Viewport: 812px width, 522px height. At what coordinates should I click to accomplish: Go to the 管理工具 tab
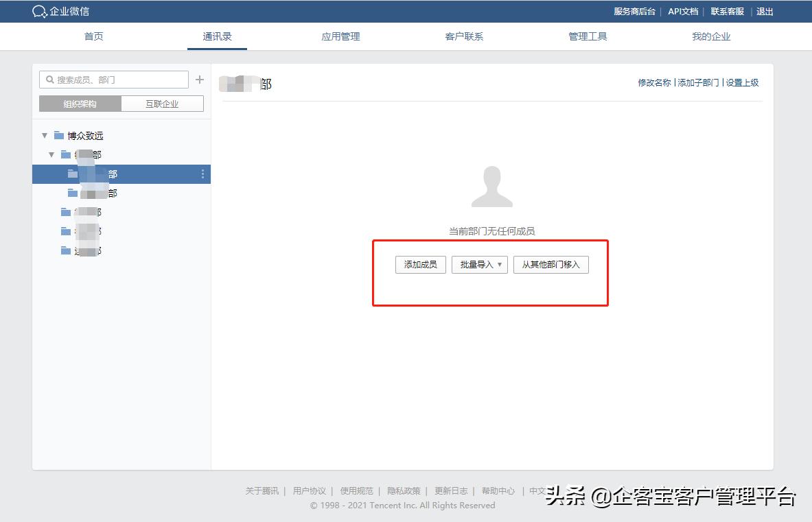pyautogui.click(x=588, y=36)
